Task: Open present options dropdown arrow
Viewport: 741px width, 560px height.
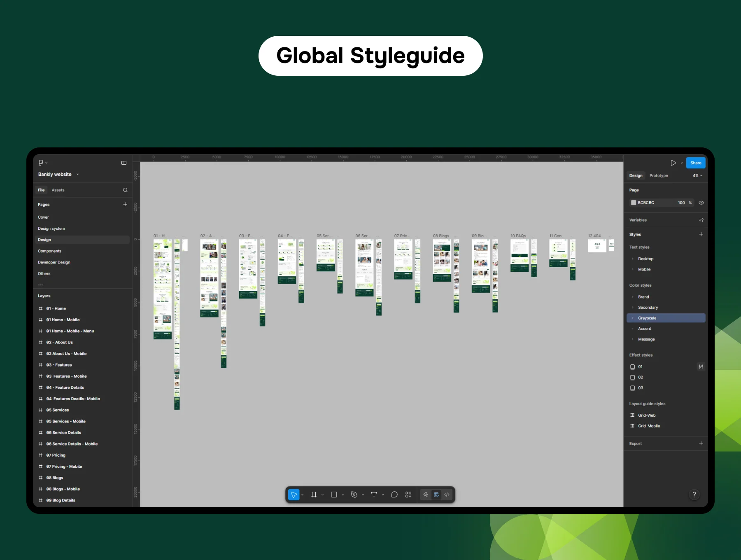Action: (682, 163)
